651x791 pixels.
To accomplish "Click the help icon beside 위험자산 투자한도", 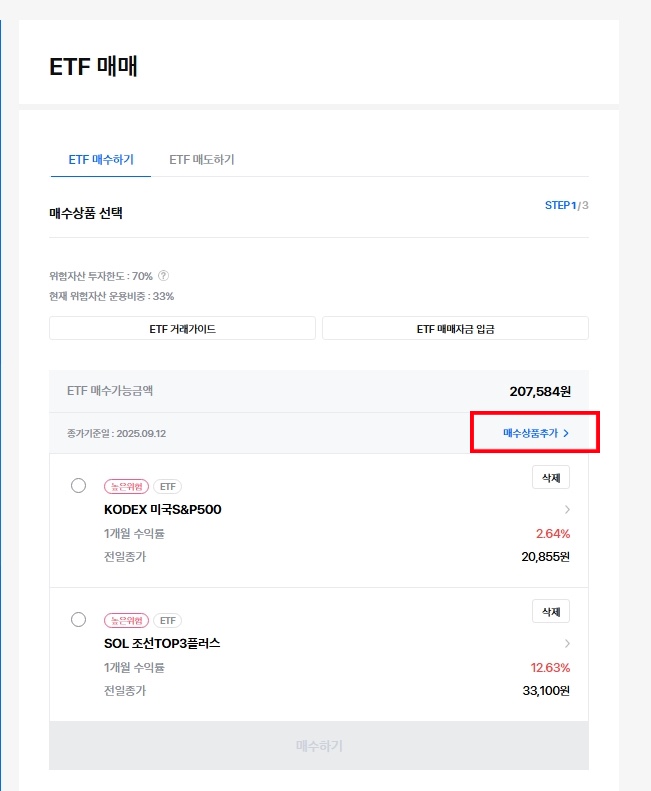I will pos(163,276).
